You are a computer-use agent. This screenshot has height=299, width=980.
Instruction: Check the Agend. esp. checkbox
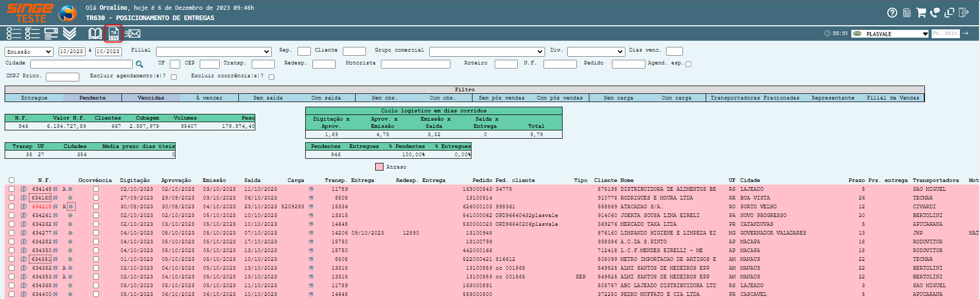pyautogui.click(x=689, y=64)
